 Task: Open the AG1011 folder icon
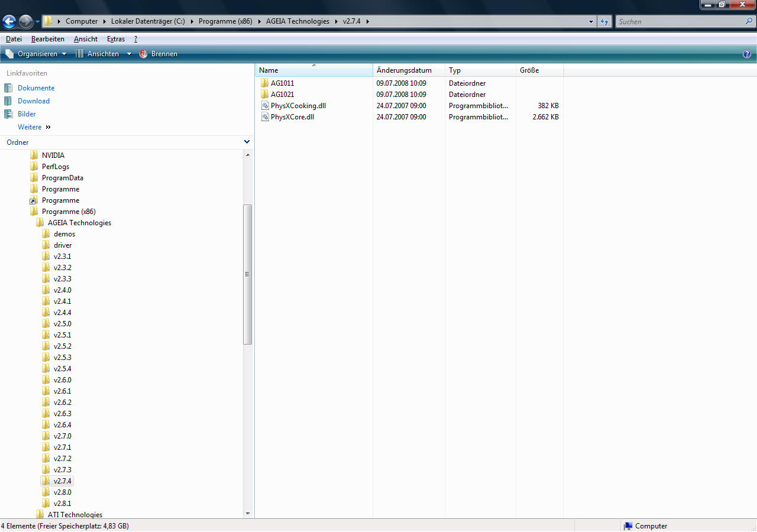coord(265,83)
